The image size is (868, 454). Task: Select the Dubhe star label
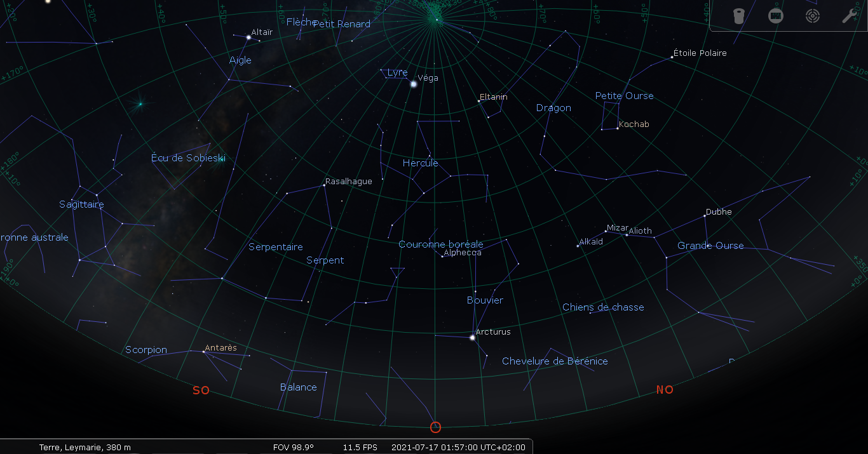click(x=719, y=212)
